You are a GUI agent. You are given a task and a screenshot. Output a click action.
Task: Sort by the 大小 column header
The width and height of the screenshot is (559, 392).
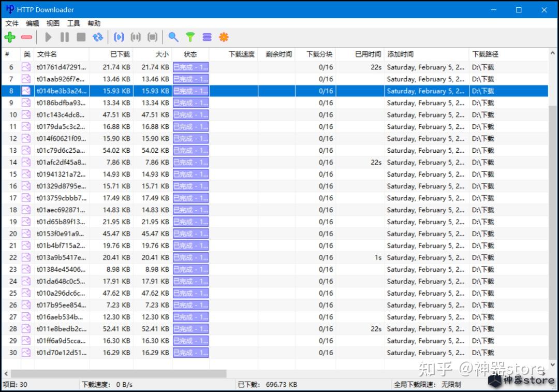(x=153, y=54)
